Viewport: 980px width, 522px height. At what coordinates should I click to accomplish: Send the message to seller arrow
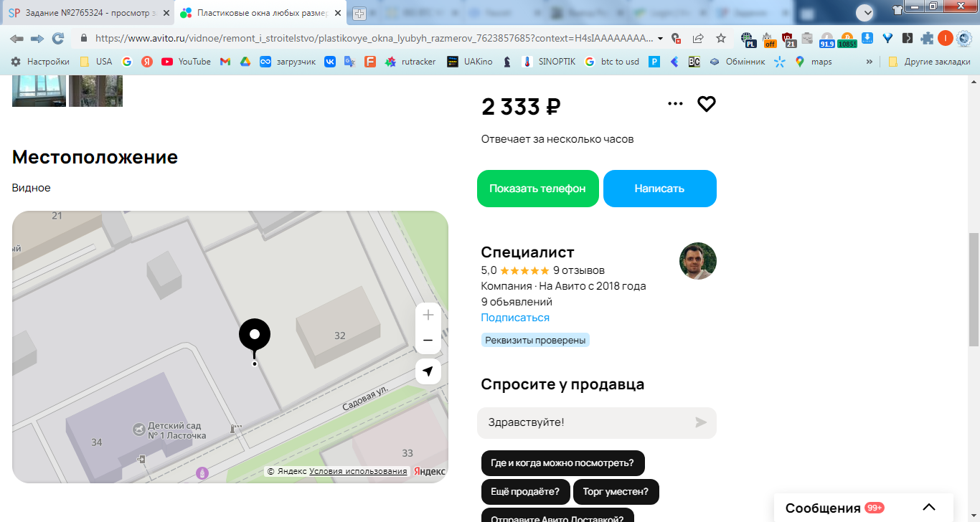point(701,422)
